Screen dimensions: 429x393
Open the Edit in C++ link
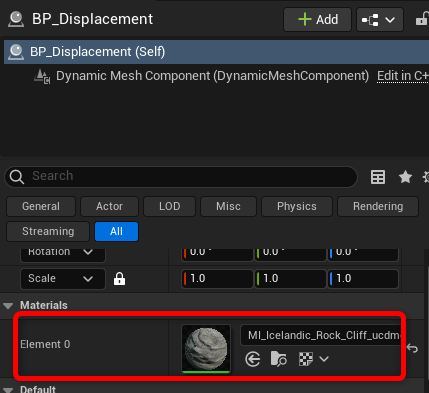coord(403,76)
